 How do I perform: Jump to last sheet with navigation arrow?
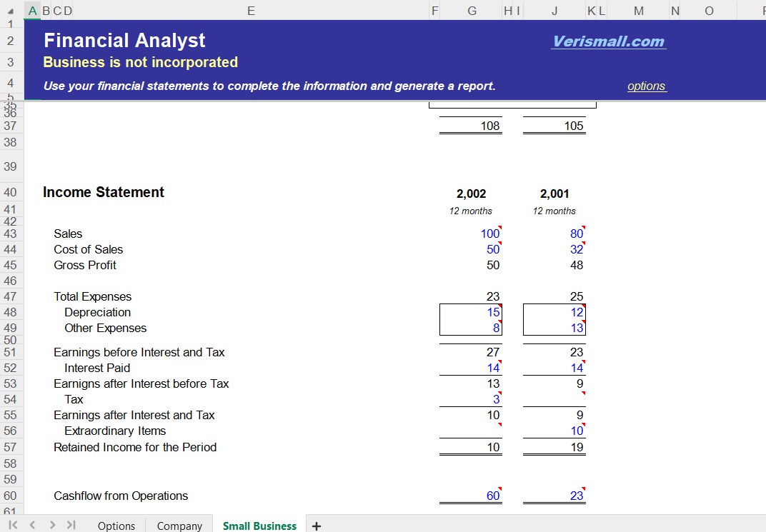pos(71,525)
